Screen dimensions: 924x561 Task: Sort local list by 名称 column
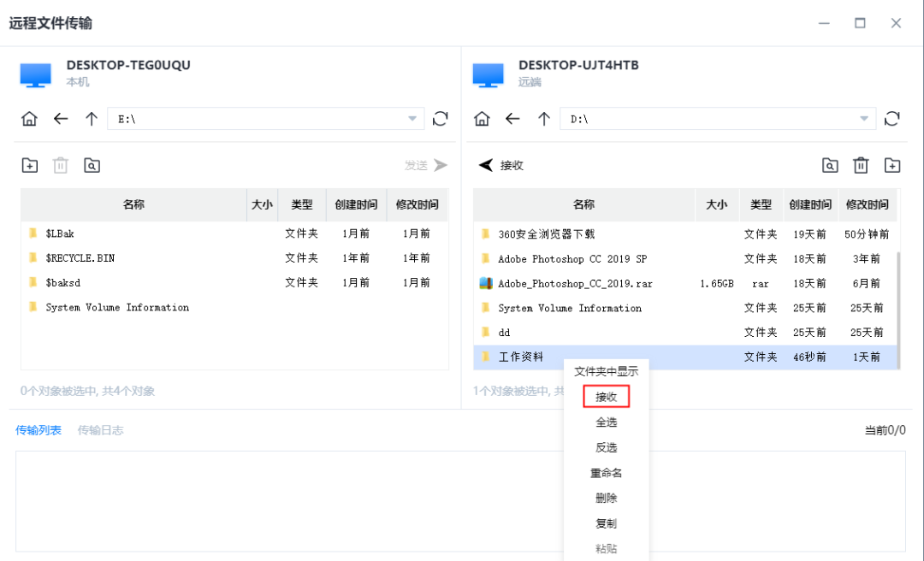pos(133,204)
